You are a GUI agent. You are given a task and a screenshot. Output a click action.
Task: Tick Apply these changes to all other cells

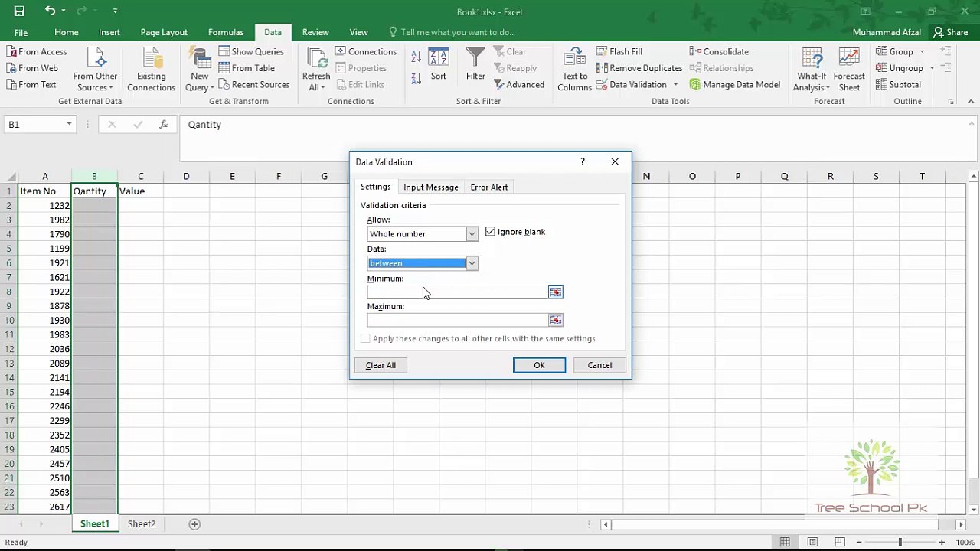[366, 339]
